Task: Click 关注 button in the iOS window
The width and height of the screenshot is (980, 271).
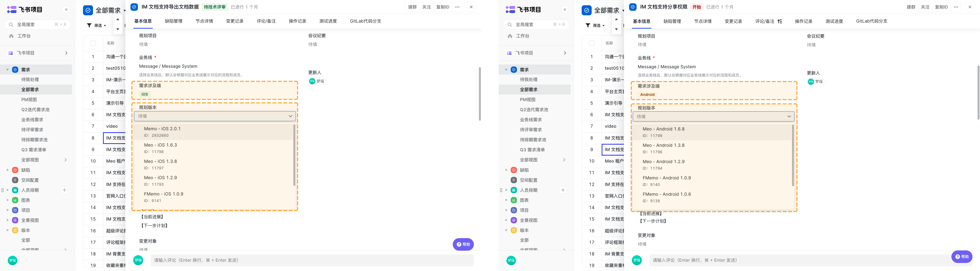Action: (426, 7)
